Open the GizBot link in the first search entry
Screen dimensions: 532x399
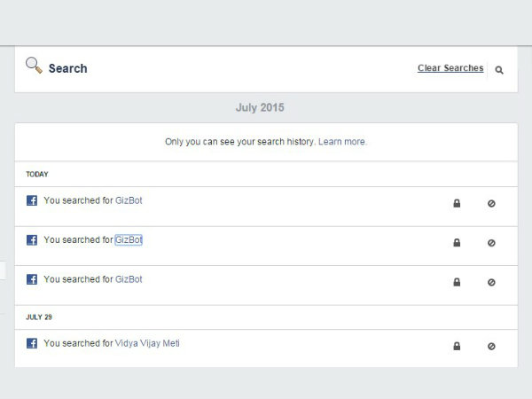[129, 200]
